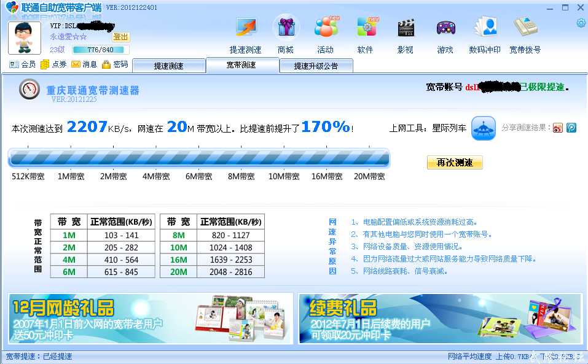This screenshot has width=588, height=364.
Task: Click table cell 2048 - 2816
Action: pos(230,272)
